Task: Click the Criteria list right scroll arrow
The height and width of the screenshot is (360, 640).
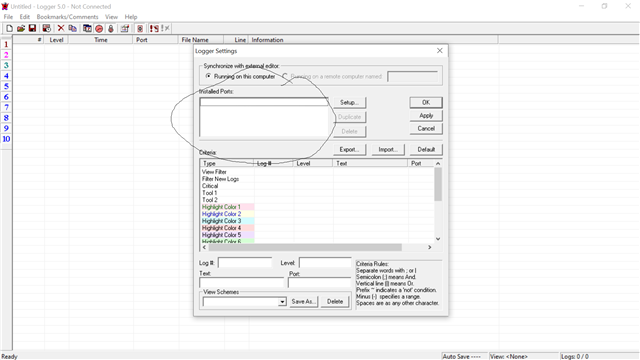Action: tap(429, 247)
